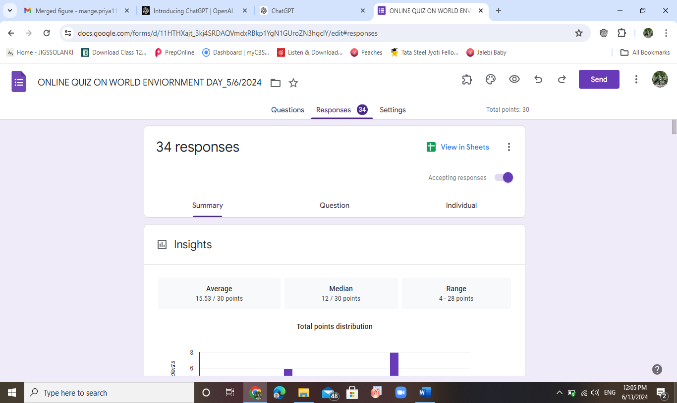The height and width of the screenshot is (403, 677).
Task: Open the help question mark icon
Action: click(x=656, y=369)
